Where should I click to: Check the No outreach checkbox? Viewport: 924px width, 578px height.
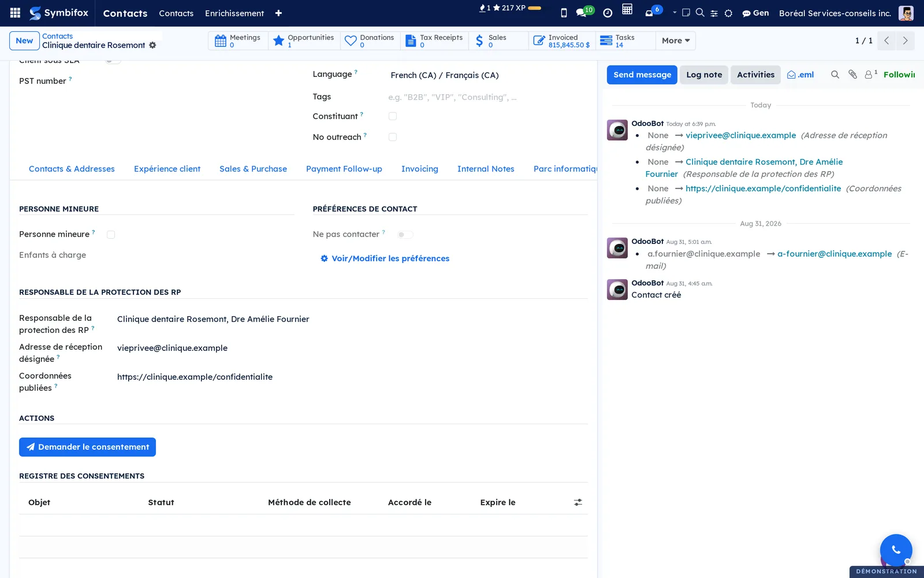pos(393,137)
